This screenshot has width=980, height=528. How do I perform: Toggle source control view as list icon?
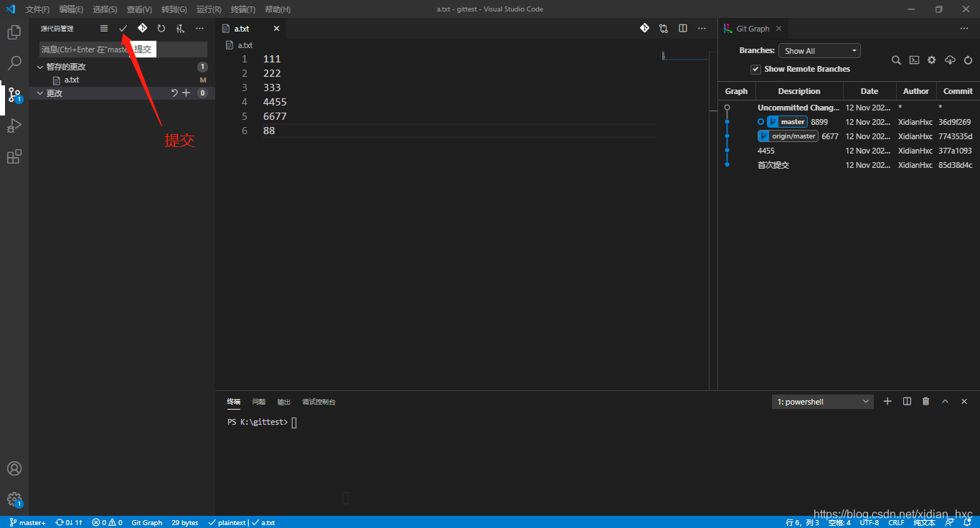104,29
